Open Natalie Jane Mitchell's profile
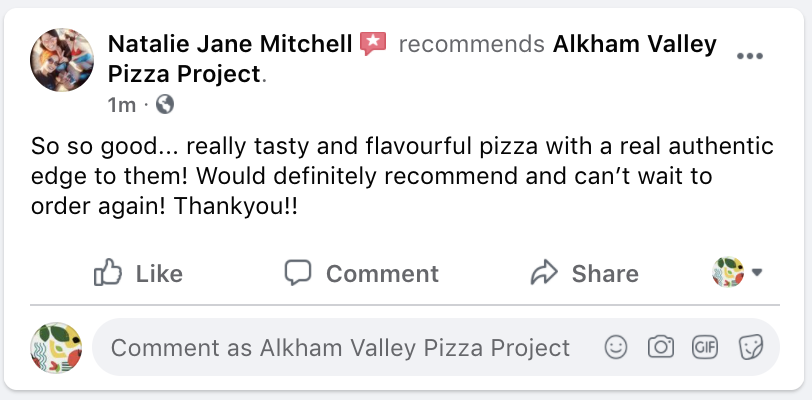The width and height of the screenshot is (812, 400). point(230,44)
